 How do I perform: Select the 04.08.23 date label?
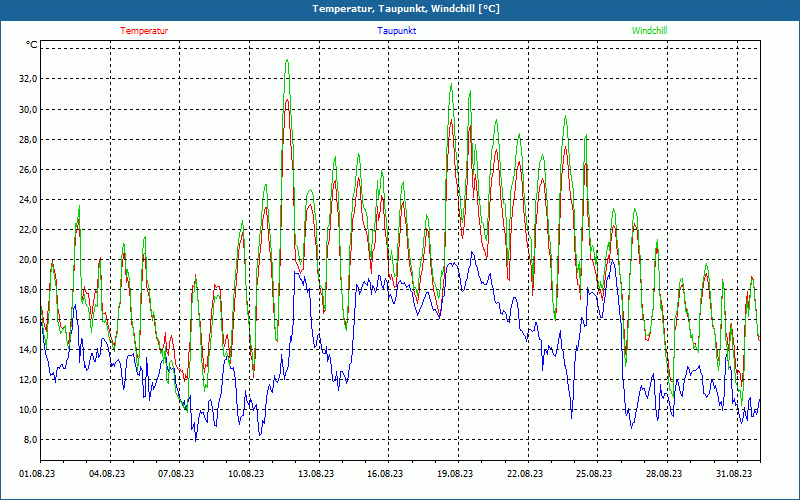point(107,474)
